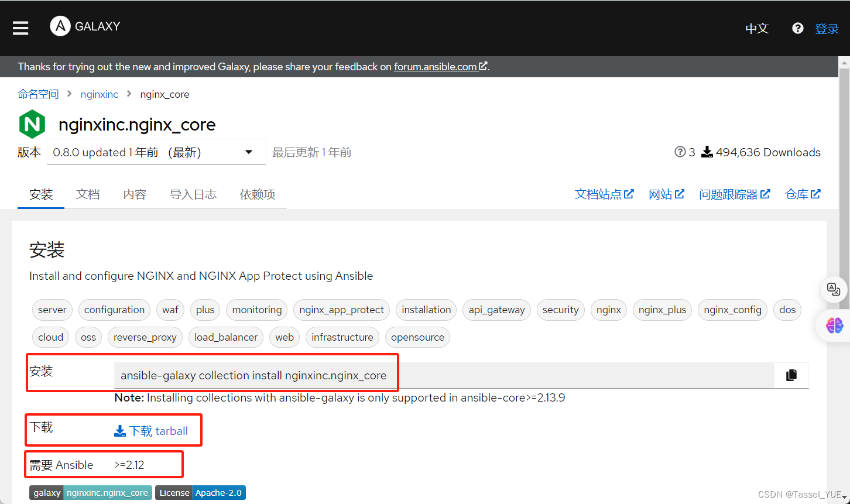The height and width of the screenshot is (504, 850).
Task: Click the plus tag
Action: [205, 310]
